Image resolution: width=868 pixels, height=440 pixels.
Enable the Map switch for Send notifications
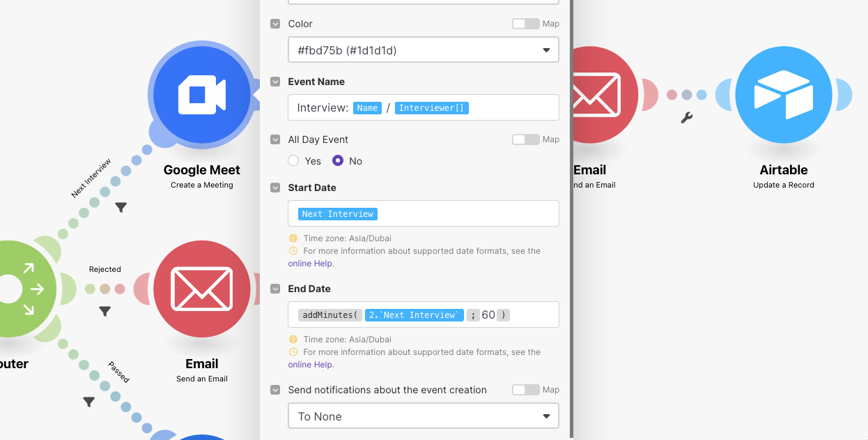(526, 390)
